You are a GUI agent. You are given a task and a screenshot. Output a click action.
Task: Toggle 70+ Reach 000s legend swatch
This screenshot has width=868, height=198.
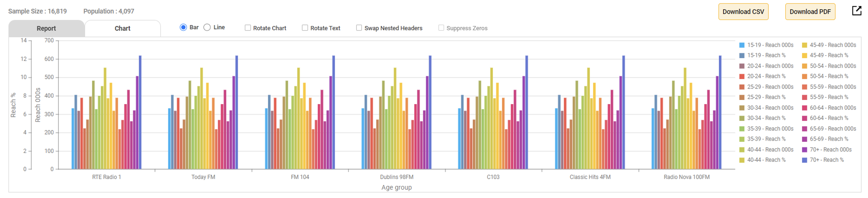[x=804, y=150]
